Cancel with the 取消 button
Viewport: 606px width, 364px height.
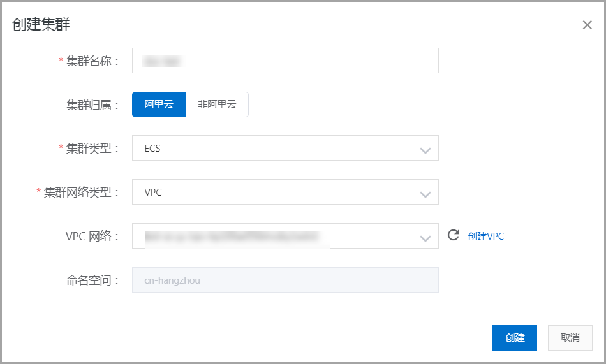point(570,338)
